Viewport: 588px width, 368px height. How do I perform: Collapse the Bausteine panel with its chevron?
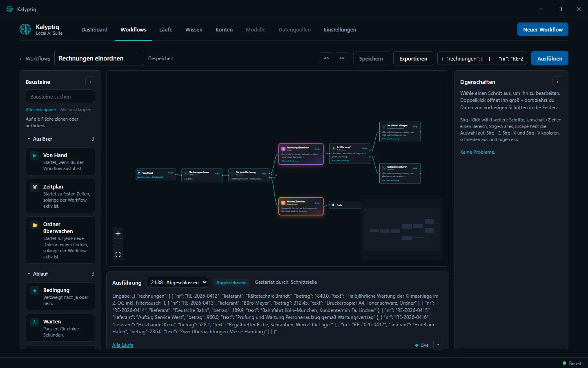[90, 82]
